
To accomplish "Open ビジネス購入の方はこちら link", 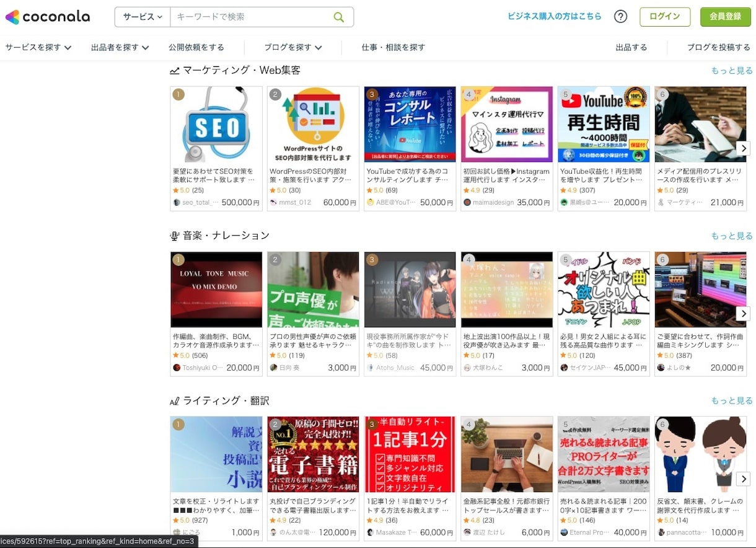I will click(555, 17).
